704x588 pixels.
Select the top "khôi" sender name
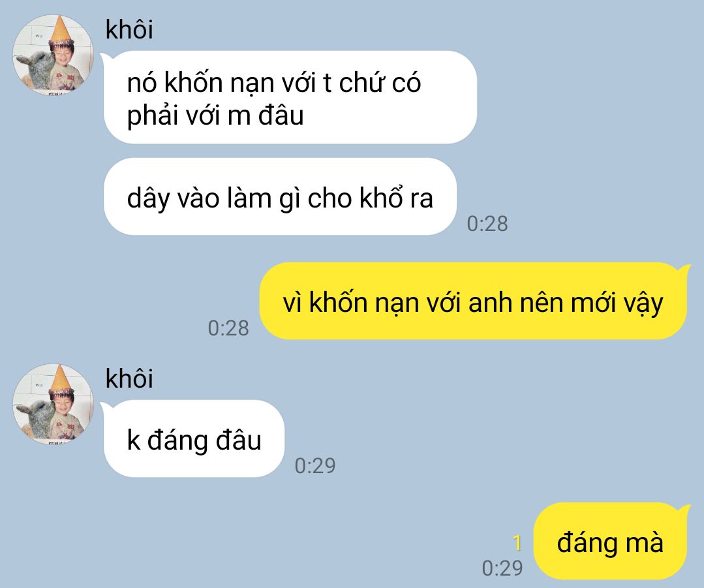(x=129, y=29)
